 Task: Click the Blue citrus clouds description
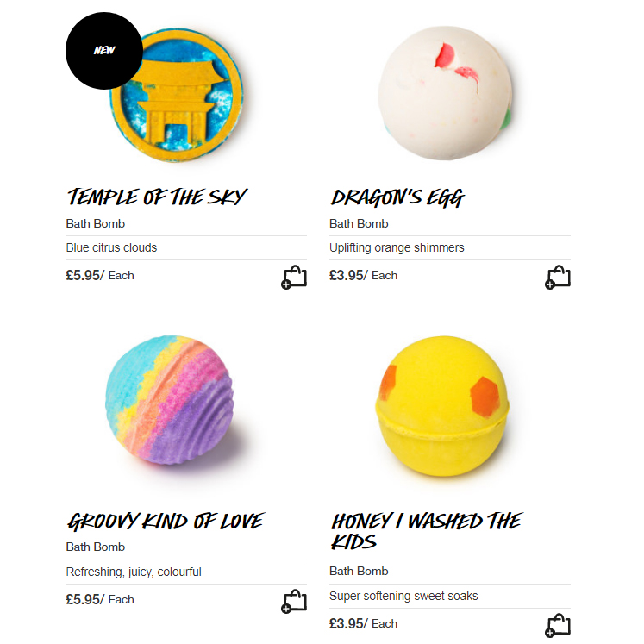(111, 247)
